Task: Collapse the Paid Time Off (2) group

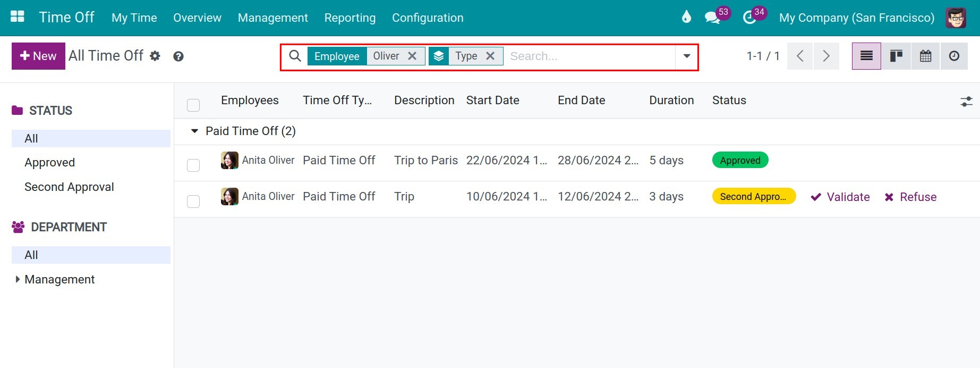Action: [x=194, y=131]
